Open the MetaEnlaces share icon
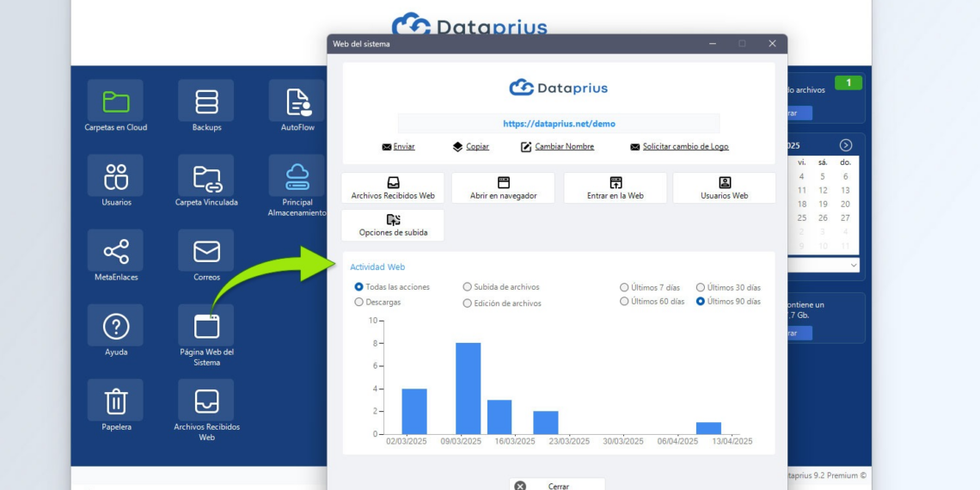Image resolution: width=980 pixels, height=490 pixels. [x=116, y=251]
